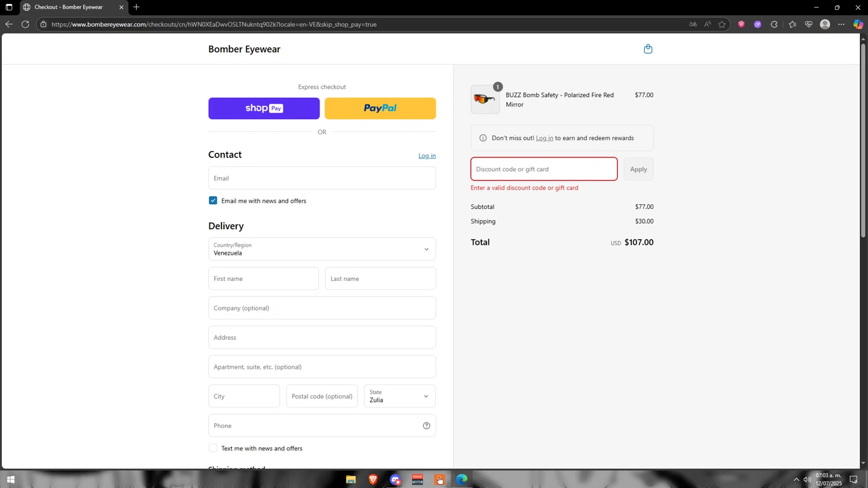Open the Copilot sidebar icon
Image resolution: width=868 pixels, height=488 pixels.
[x=858, y=24]
